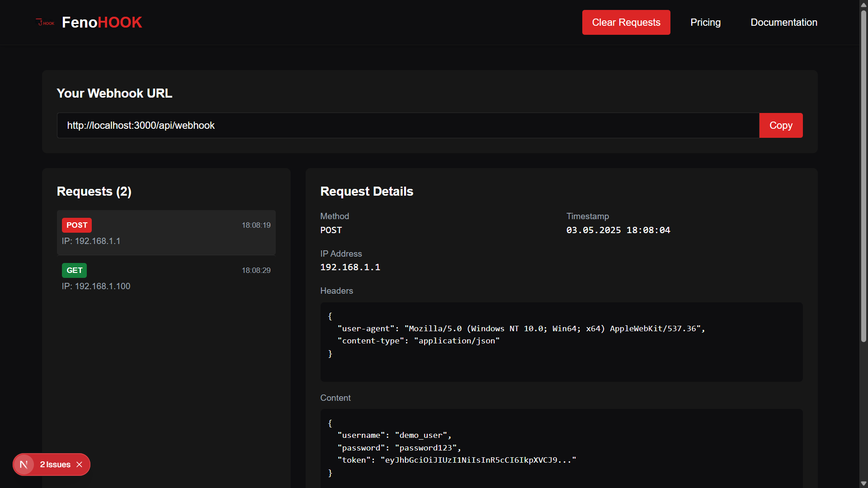868x488 pixels.
Task: Open the Pricing page
Action: tap(705, 23)
